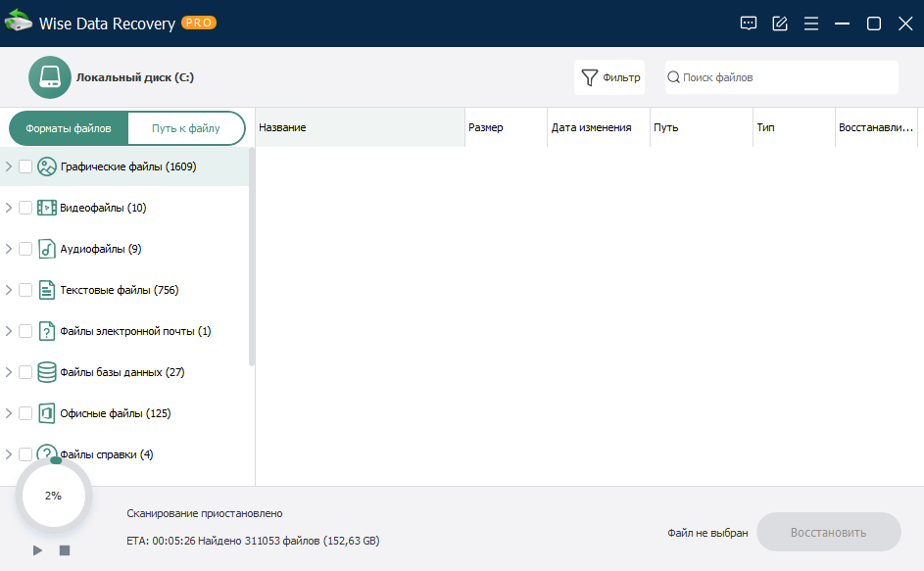
Task: Click the Восстановить button
Action: (x=829, y=532)
